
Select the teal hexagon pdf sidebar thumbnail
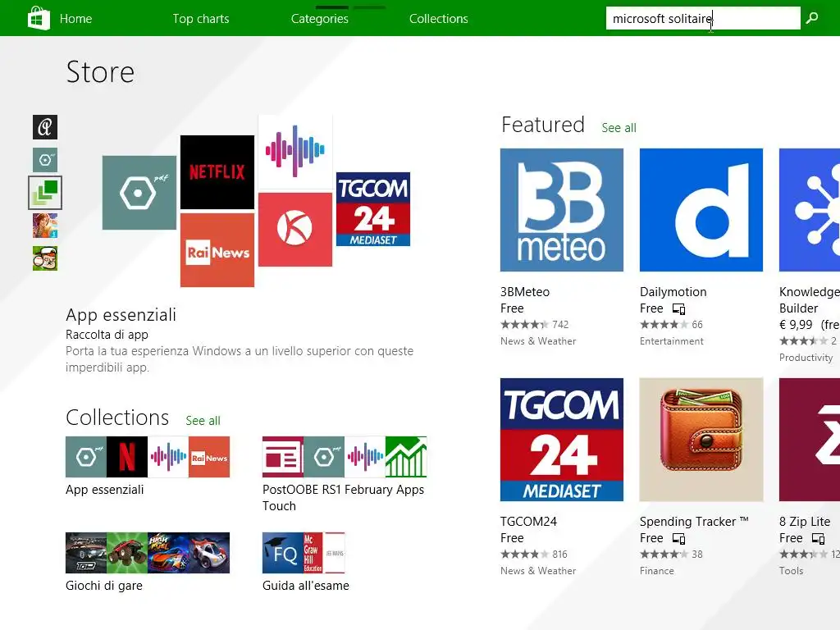point(45,160)
